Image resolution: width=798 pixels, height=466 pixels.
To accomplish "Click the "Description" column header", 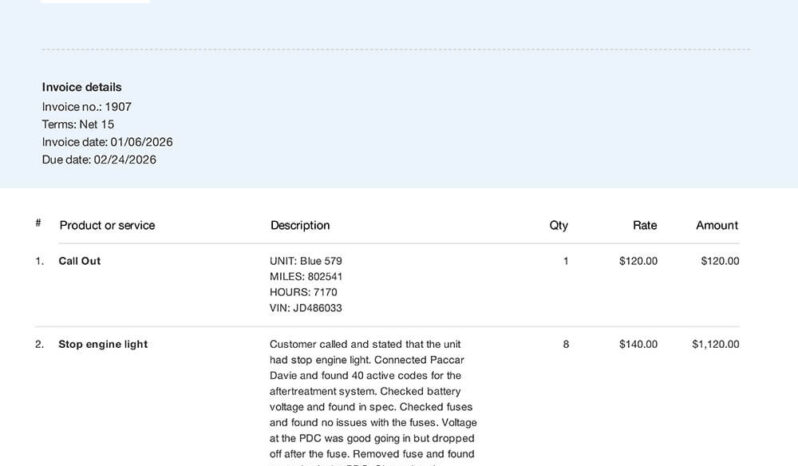I will pos(300,225).
